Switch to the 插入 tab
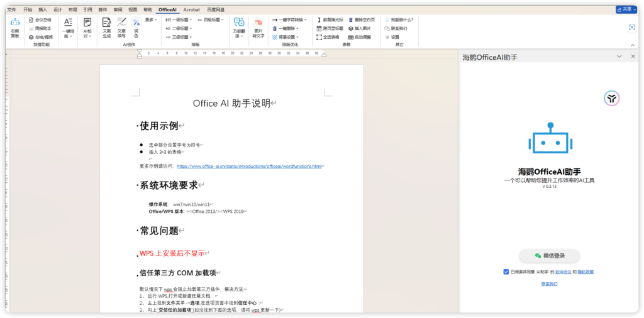644x318 pixels. [x=43, y=9]
